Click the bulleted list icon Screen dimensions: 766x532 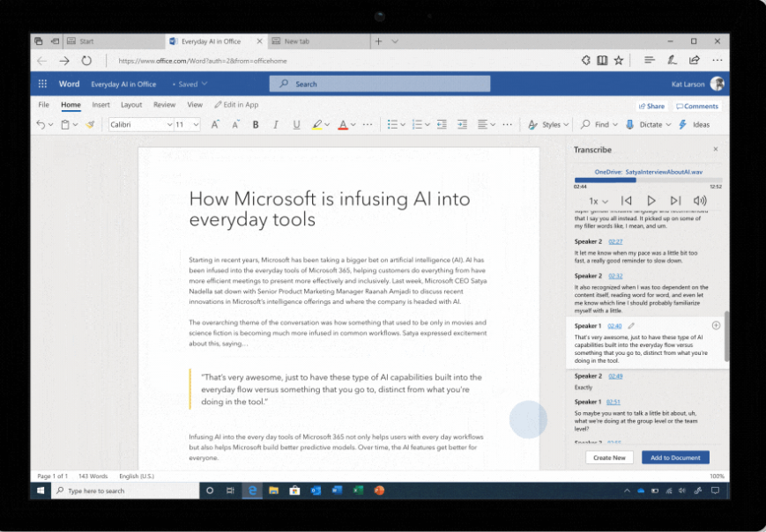click(392, 124)
